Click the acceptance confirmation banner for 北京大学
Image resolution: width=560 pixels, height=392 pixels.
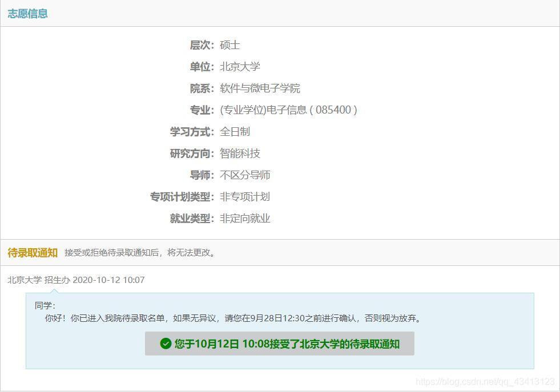[x=280, y=343]
